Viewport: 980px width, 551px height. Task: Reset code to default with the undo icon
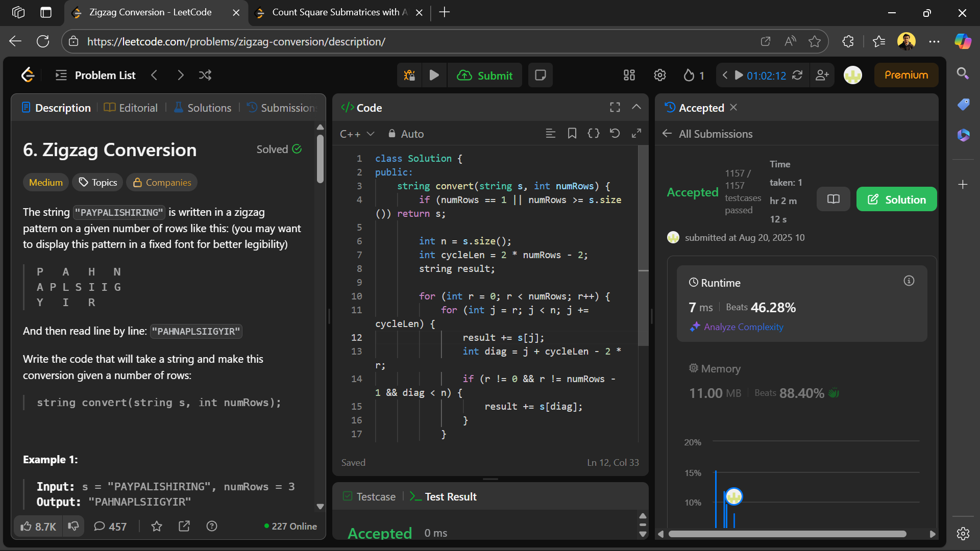coord(615,134)
